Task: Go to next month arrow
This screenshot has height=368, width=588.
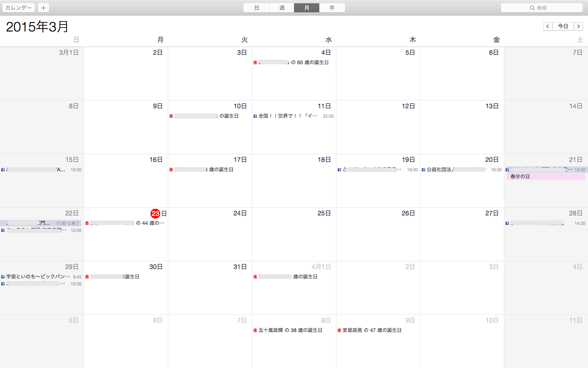Action: click(x=579, y=26)
